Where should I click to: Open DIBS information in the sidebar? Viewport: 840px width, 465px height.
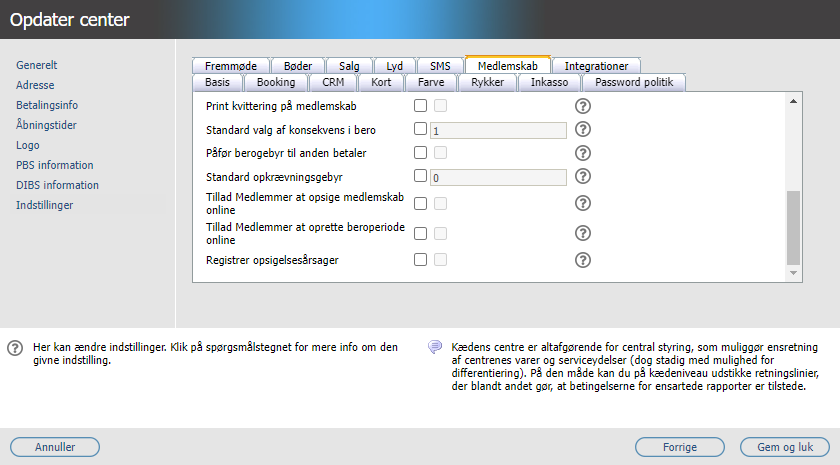[x=57, y=185]
